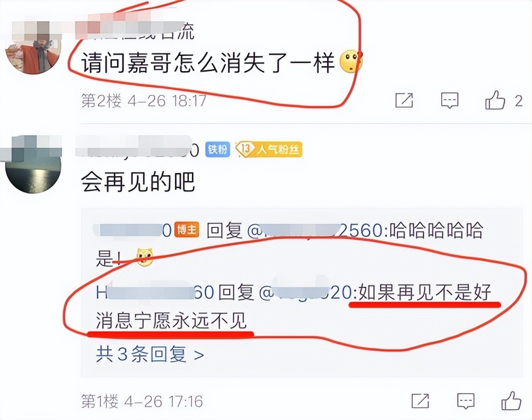Click comment text 请问嘉哥怎么消失了一样
532x420 pixels.
click(x=207, y=62)
